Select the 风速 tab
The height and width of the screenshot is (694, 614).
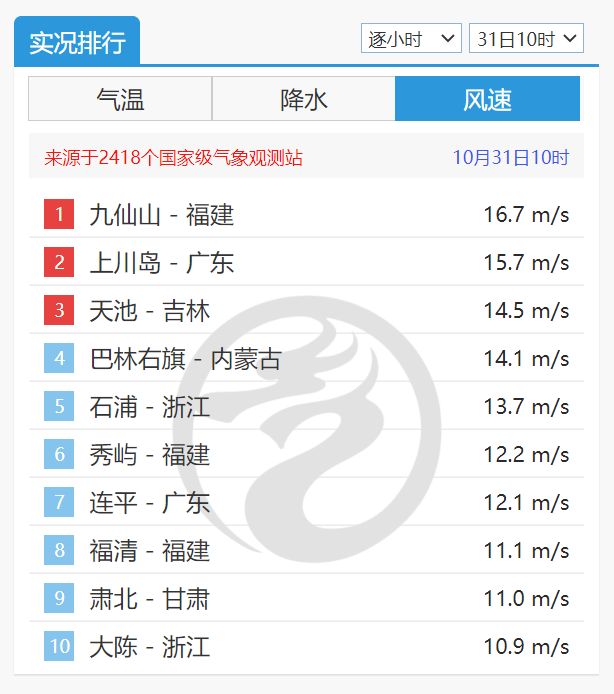tap(487, 99)
